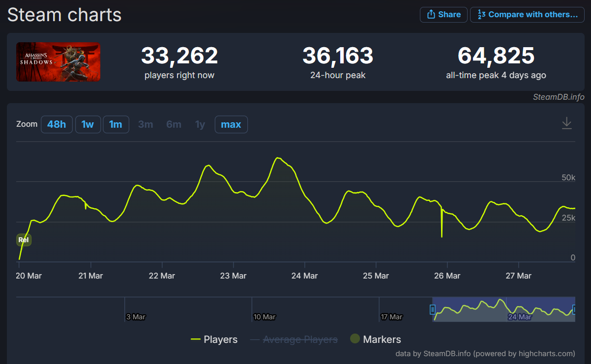Click the Steam charts heading
Viewport: 591px width, 364px height.
click(64, 15)
